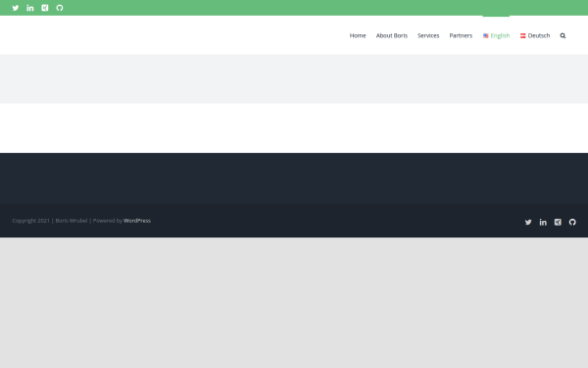The width and height of the screenshot is (588, 368).
Task: Click the LinkedIn icon in the footer
Action: [x=543, y=223]
